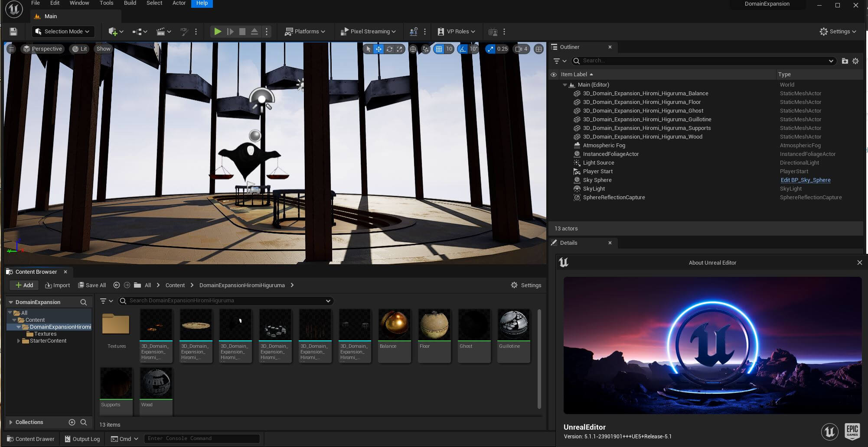This screenshot has width=868, height=447.
Task: Toggle rotation angle snapping in viewport
Action: [463, 49]
